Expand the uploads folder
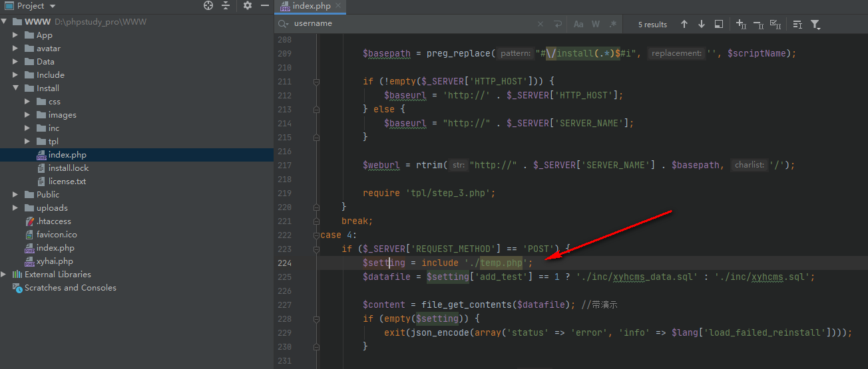 pos(15,208)
